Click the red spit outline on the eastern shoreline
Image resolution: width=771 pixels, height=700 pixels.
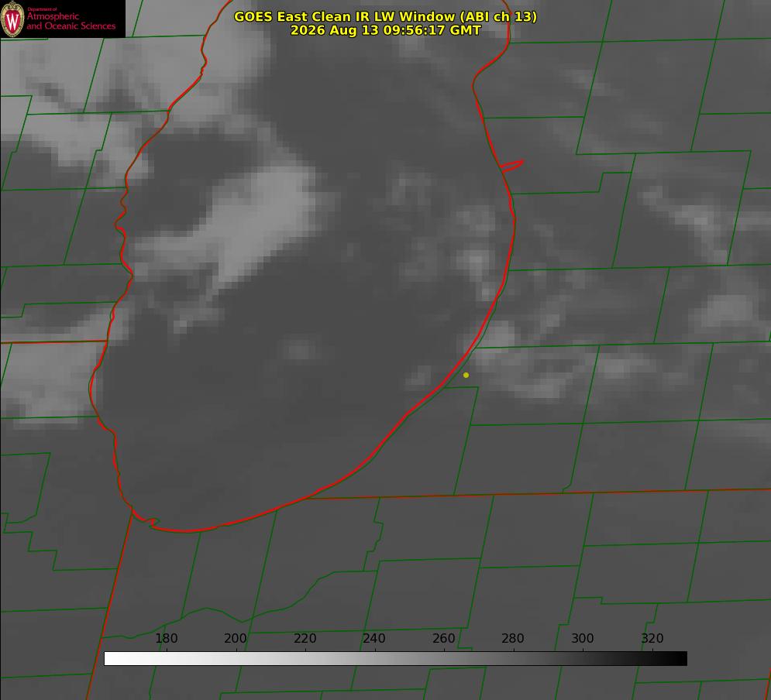coord(511,166)
